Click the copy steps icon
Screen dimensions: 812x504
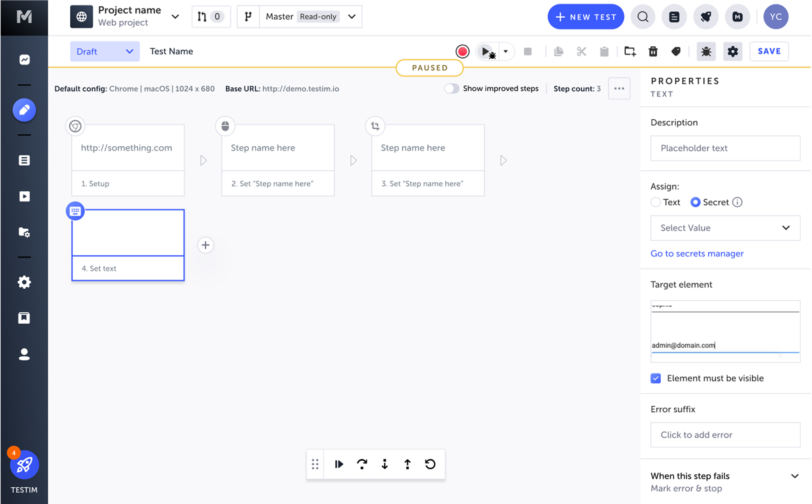coord(559,52)
